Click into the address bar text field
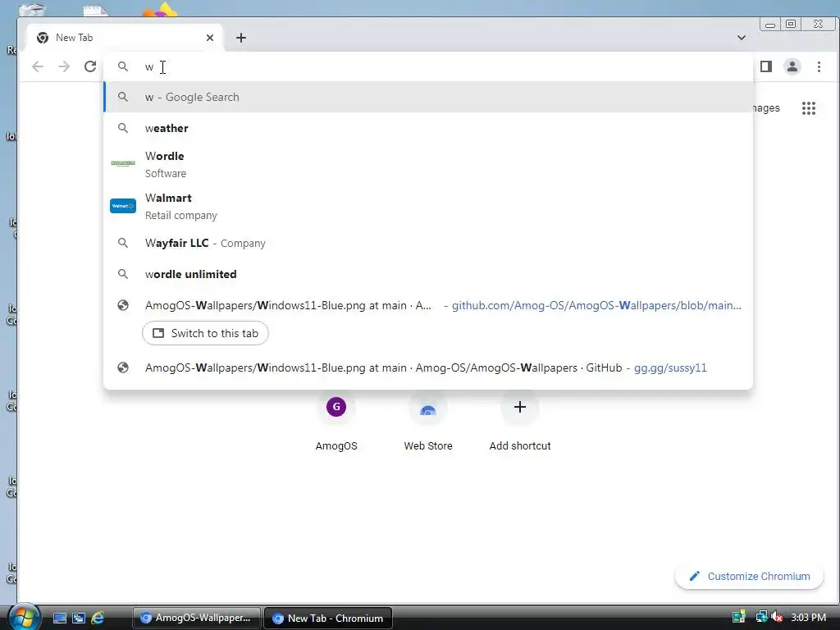Screen dimensions: 840x630 coord(428,66)
